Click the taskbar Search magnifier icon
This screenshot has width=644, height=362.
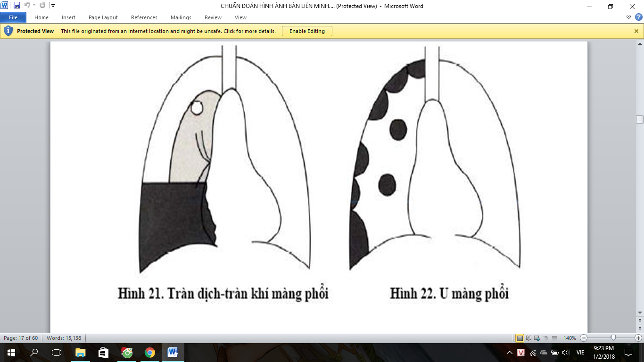point(34,353)
